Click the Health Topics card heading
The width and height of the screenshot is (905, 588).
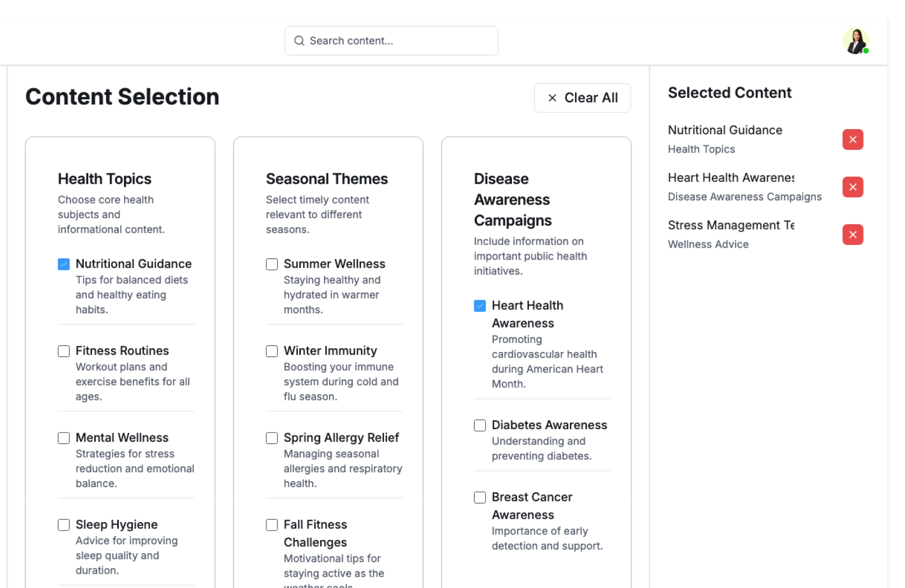(x=105, y=179)
